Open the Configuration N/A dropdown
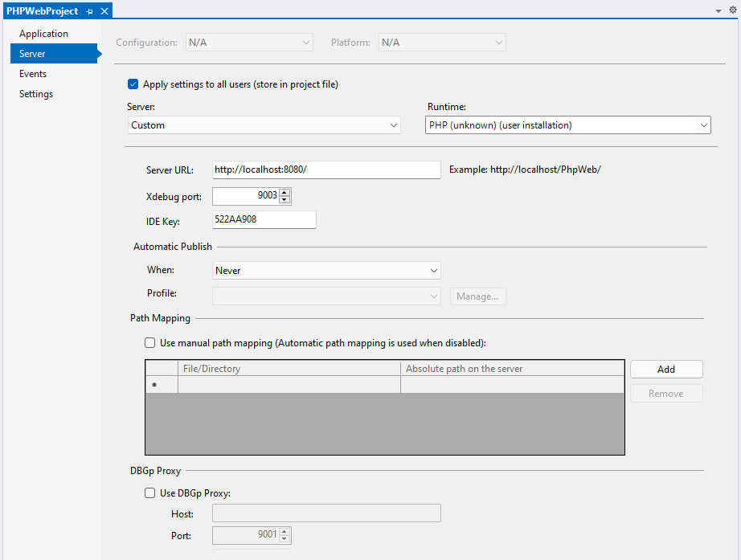 [x=249, y=43]
